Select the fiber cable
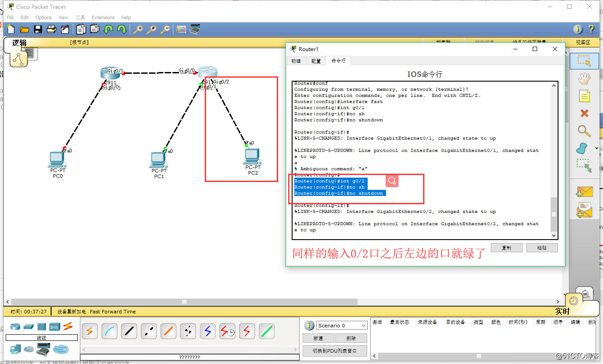The width and height of the screenshot is (603, 364). 169,331
